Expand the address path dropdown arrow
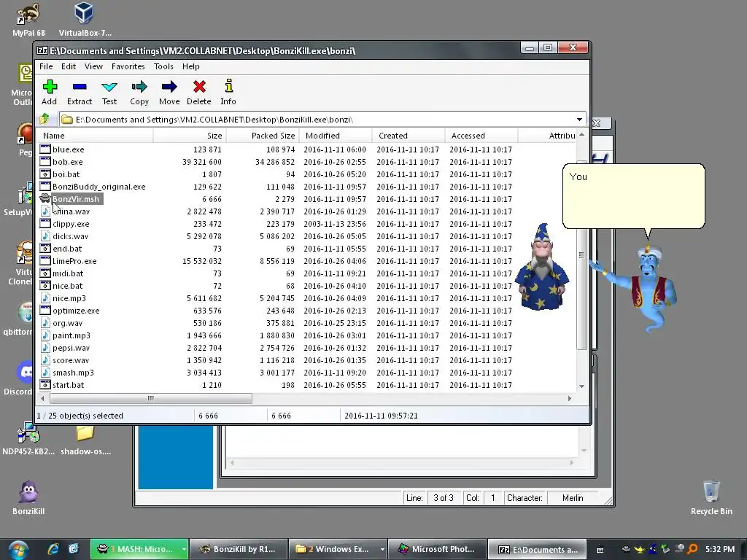 tap(579, 119)
